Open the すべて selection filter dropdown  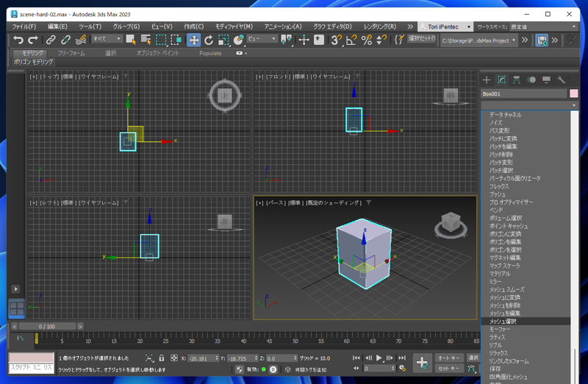tap(107, 39)
